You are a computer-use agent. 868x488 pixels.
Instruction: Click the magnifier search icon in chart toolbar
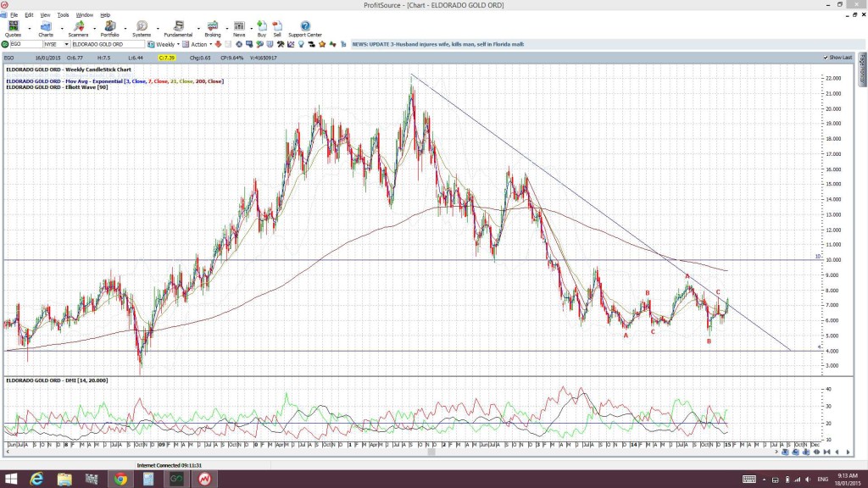pyautogui.click(x=259, y=44)
